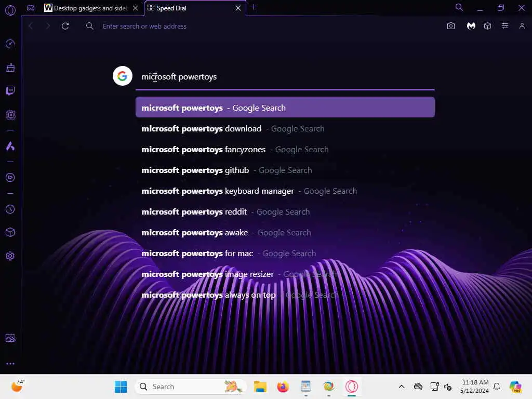This screenshot has height=399, width=532.
Task: Open Easy Setup sliders icon
Action: 505,26
